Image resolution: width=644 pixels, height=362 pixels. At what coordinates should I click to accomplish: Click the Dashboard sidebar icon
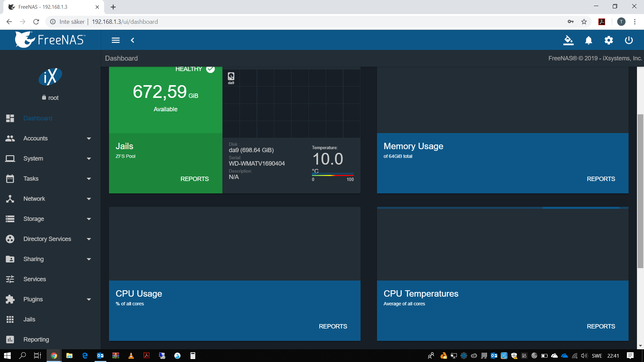pyautogui.click(x=10, y=118)
